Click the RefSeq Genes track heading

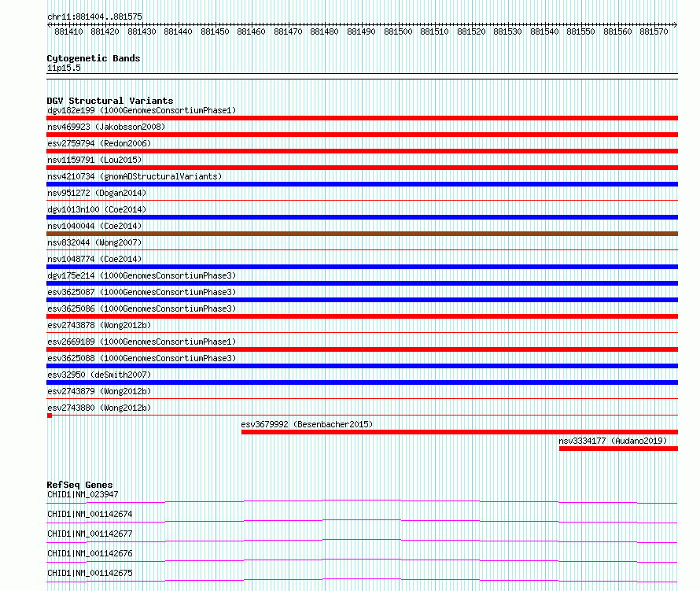79,485
